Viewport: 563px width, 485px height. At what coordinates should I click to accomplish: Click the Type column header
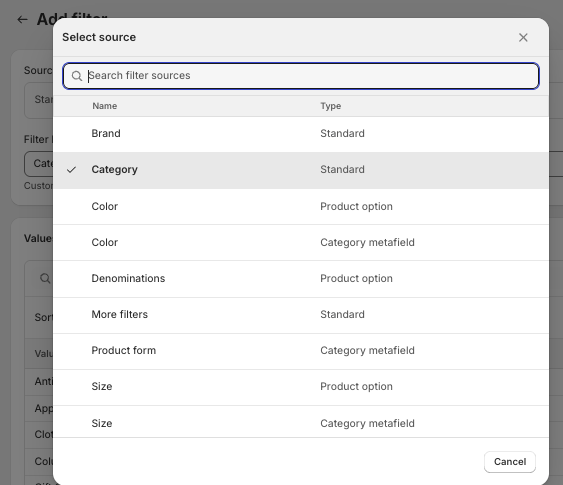coord(330,106)
